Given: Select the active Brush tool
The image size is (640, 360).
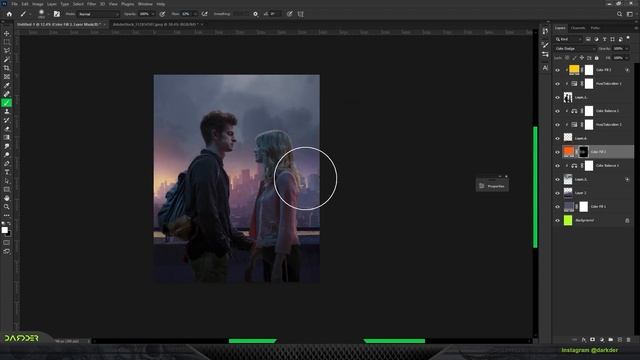Looking at the screenshot, I should coord(7,103).
